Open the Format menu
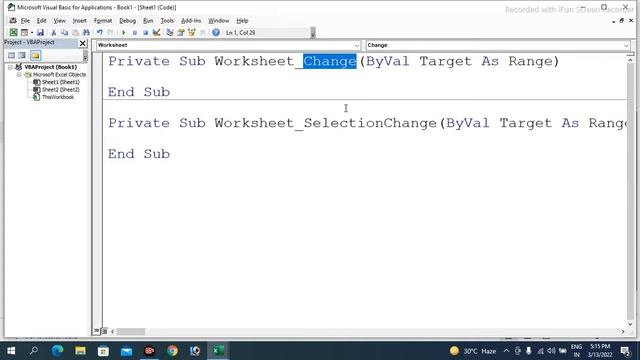Screen dimensions: 640x360 [103, 20]
